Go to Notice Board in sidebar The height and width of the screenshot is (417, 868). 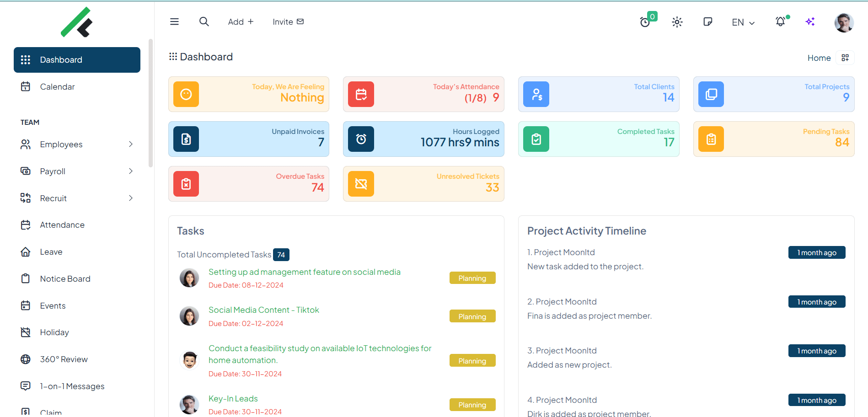point(65,279)
